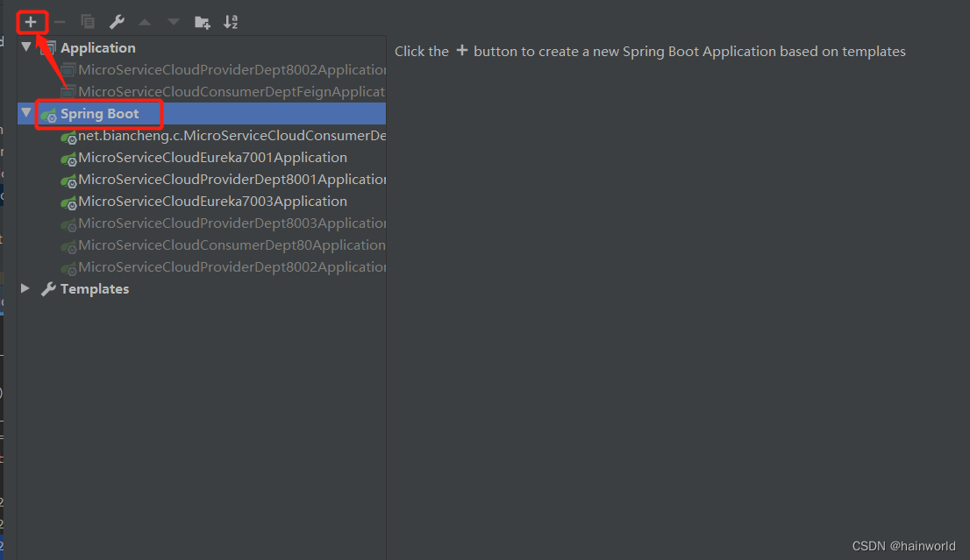Select the Templates group label
Viewport: 970px width, 560px height.
point(95,288)
